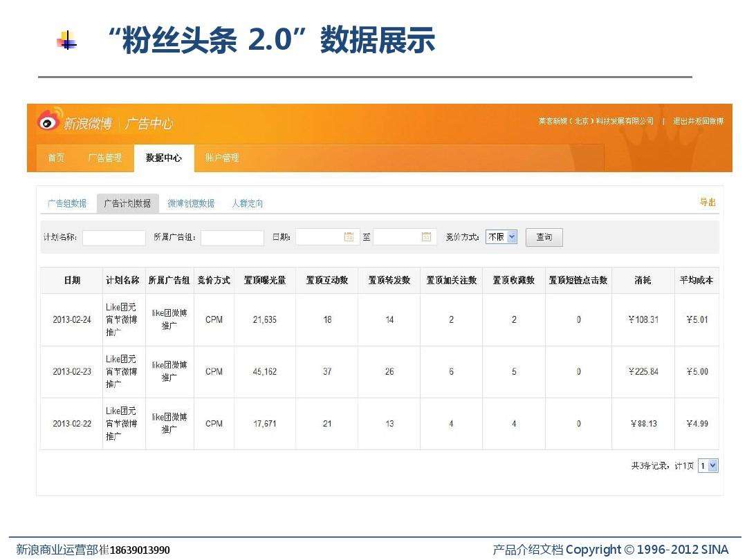Click the ¥5.01 average cost cell

697,319
